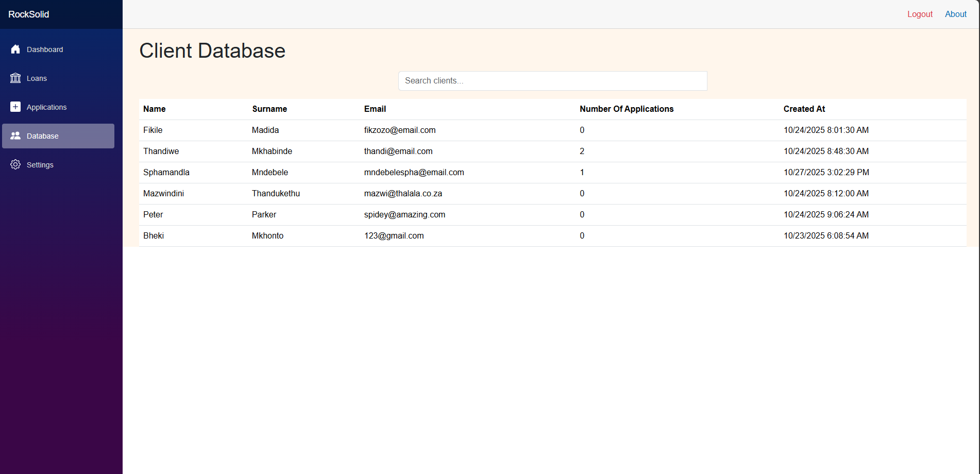Click the Settings gear icon
The height and width of the screenshot is (474, 980).
(15, 165)
